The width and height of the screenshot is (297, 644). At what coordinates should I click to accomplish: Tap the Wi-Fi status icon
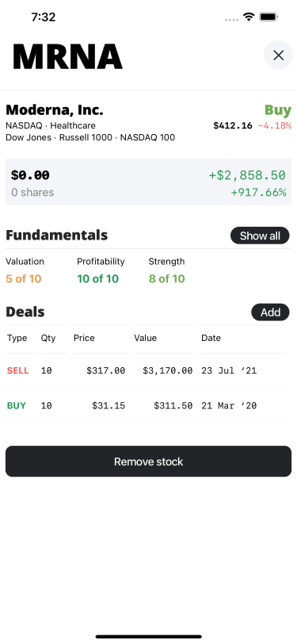point(249,17)
